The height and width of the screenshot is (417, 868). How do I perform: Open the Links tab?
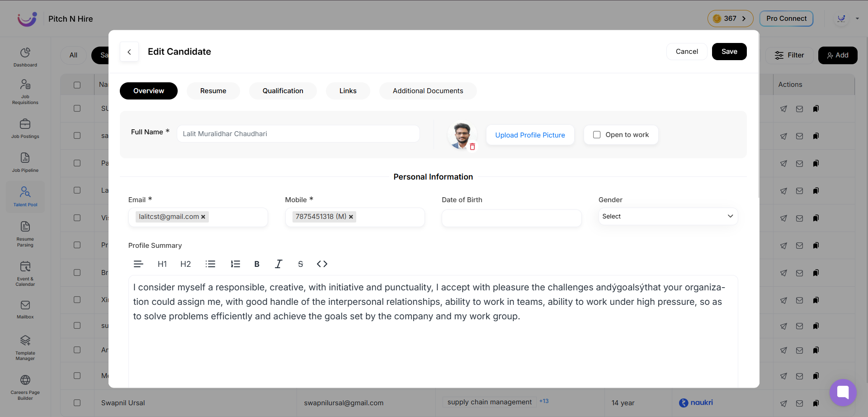348,91
